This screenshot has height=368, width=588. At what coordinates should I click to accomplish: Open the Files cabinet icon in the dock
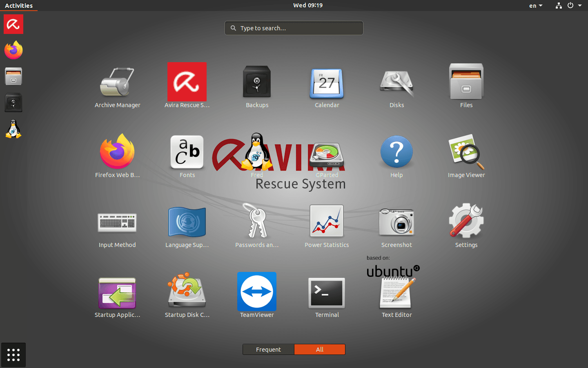pyautogui.click(x=13, y=76)
